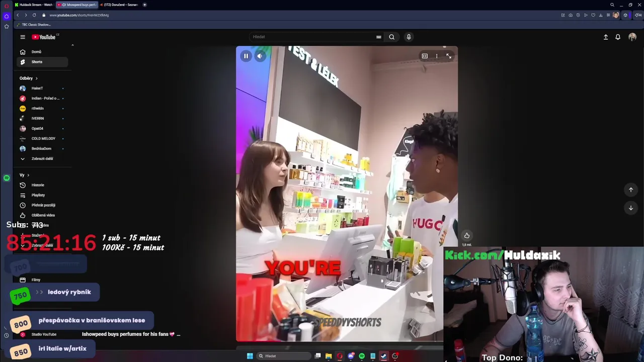This screenshot has height=362, width=644.
Task: Pause the YouTube Short
Action: [x=246, y=56]
